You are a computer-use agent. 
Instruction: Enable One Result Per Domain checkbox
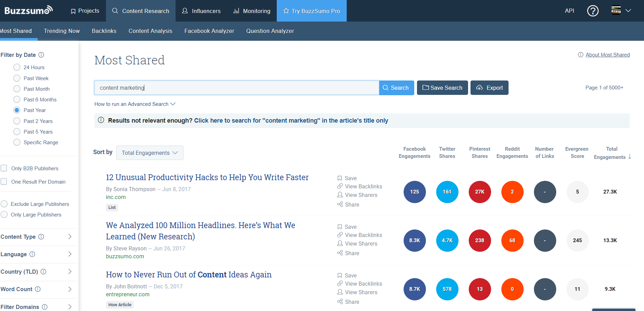click(x=4, y=182)
